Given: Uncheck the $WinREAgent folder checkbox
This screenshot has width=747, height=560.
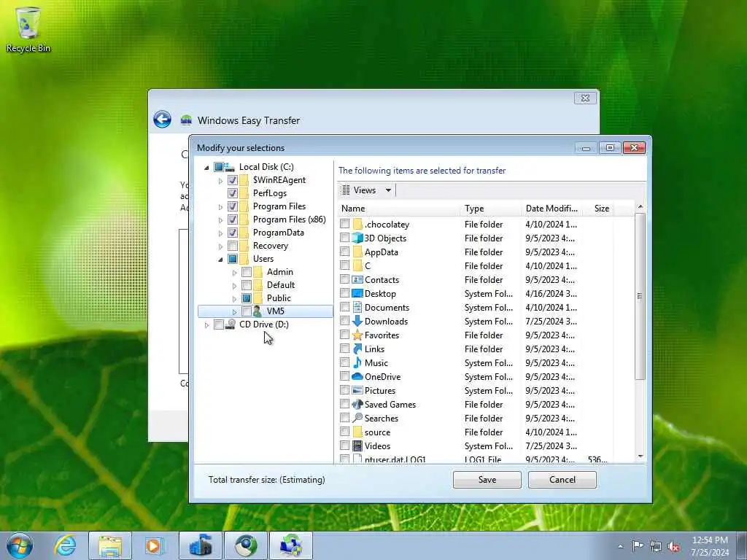Looking at the screenshot, I should tap(233, 180).
